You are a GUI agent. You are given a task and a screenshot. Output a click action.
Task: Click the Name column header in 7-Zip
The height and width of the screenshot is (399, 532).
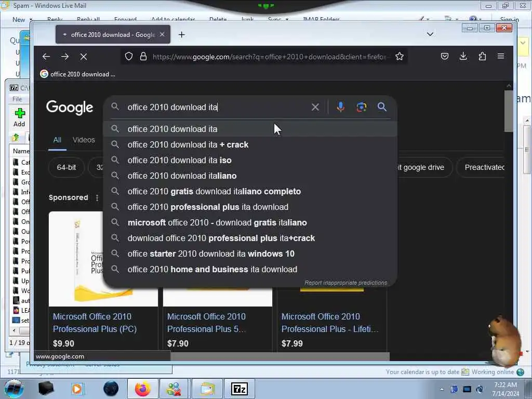[x=21, y=151]
